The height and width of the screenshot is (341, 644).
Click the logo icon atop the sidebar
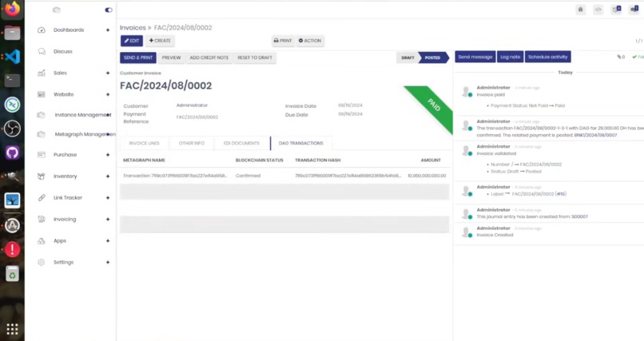(x=57, y=10)
